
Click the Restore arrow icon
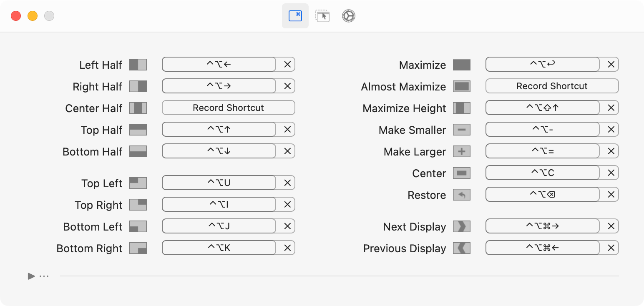pos(462,195)
